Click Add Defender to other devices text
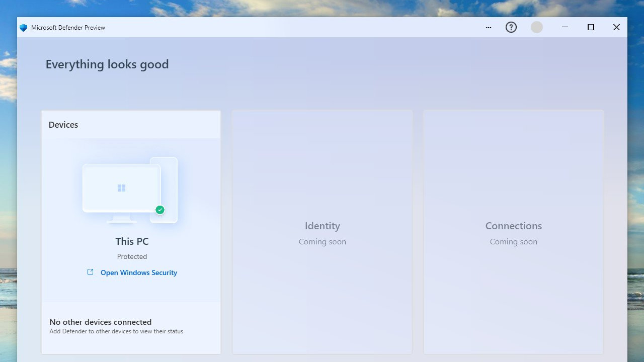 116,331
